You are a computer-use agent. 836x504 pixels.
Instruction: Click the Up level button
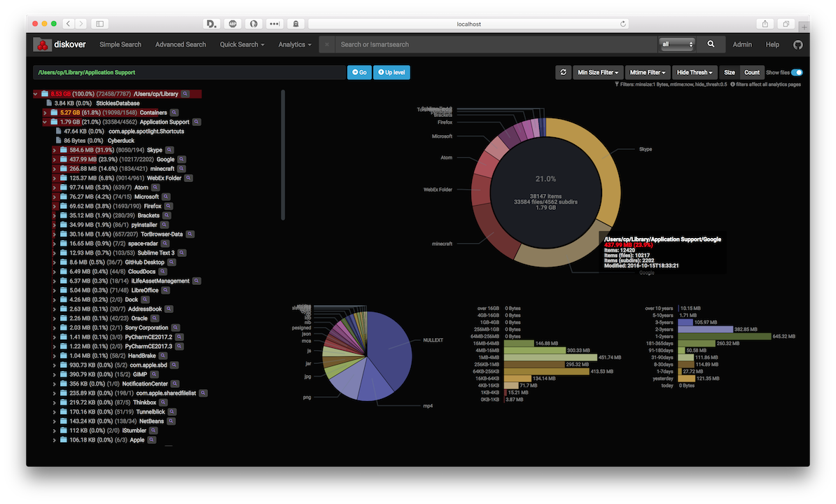tap(391, 73)
